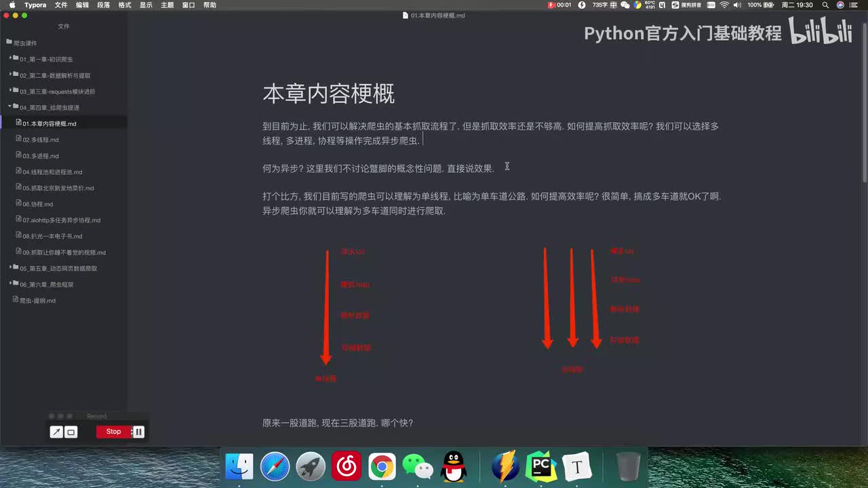Open the Apple menu
Viewport: 868px width, 488px height.
tap(12, 5)
